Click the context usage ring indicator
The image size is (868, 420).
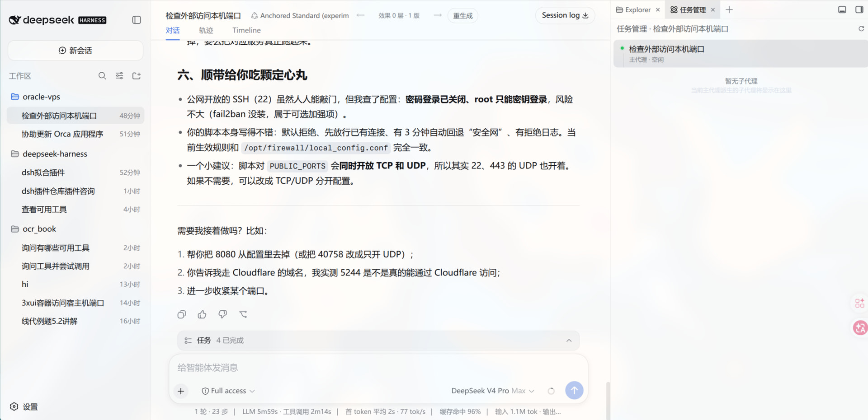point(551,391)
